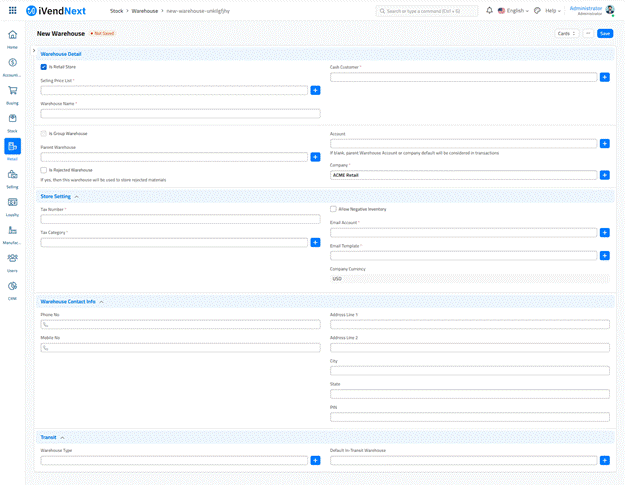Screen dimensions: 625x485
Task: Click plus button beside Selling Price List
Action: 315,90
